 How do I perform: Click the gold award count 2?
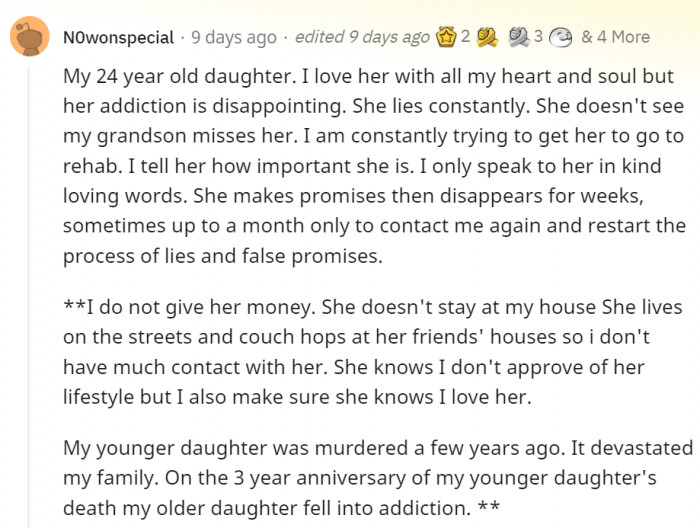coord(466,37)
